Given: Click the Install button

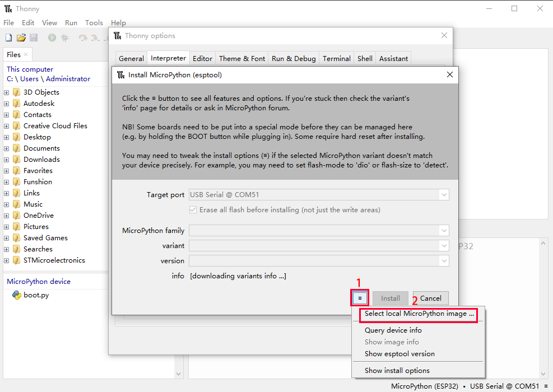Looking at the screenshot, I should [390, 298].
